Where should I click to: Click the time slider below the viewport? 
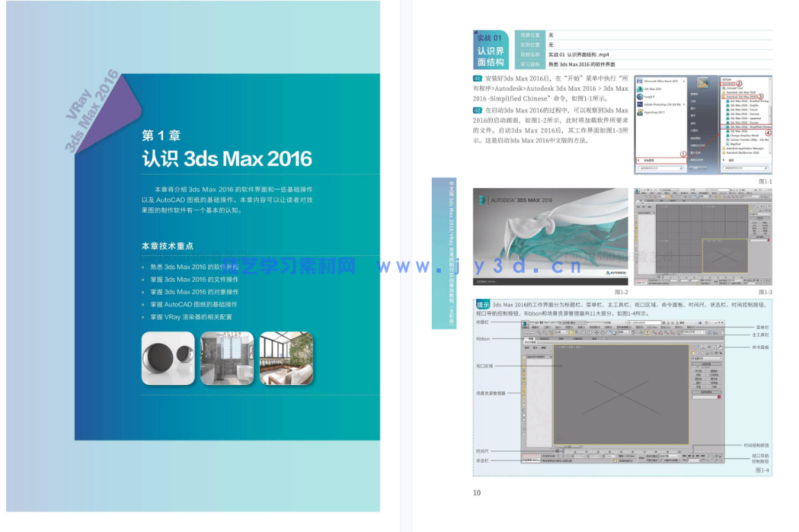point(562,451)
